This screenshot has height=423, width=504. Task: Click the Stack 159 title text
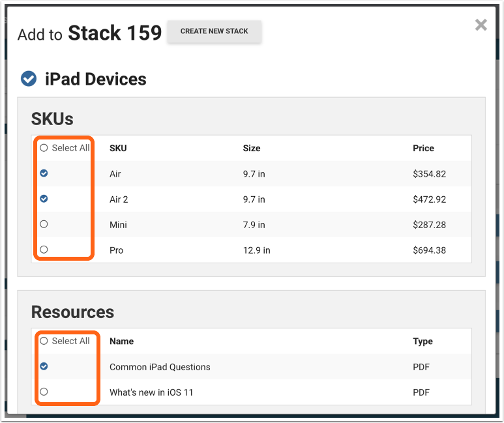tap(115, 33)
